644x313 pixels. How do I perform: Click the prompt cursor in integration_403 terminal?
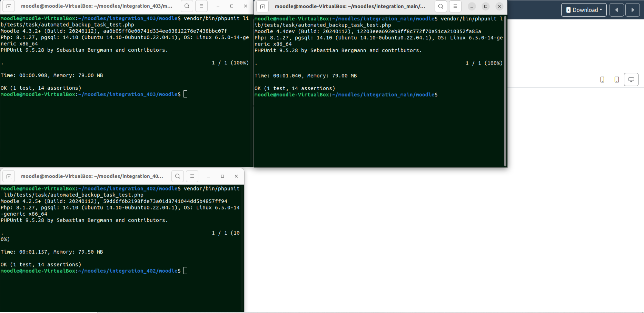(x=186, y=94)
